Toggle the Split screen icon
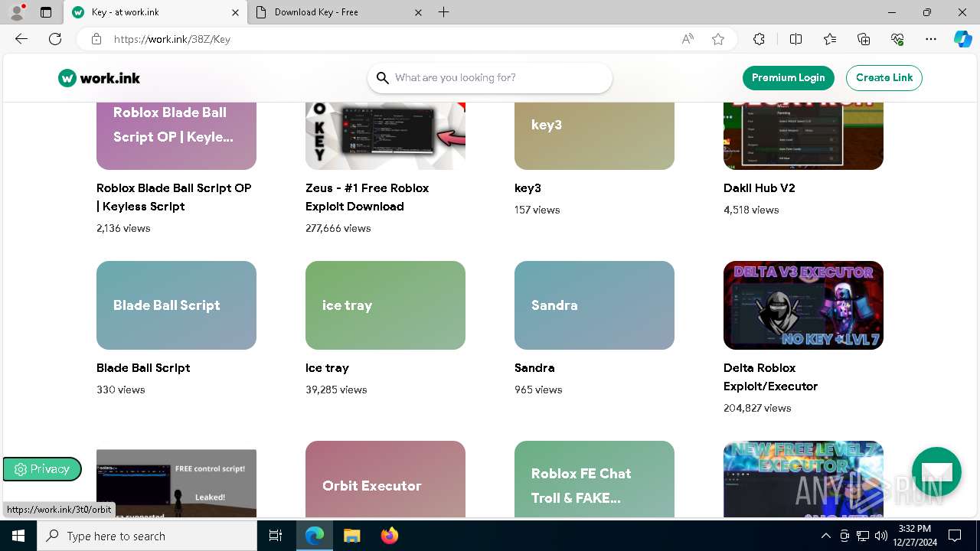Viewport: 980px width, 551px height. (795, 39)
